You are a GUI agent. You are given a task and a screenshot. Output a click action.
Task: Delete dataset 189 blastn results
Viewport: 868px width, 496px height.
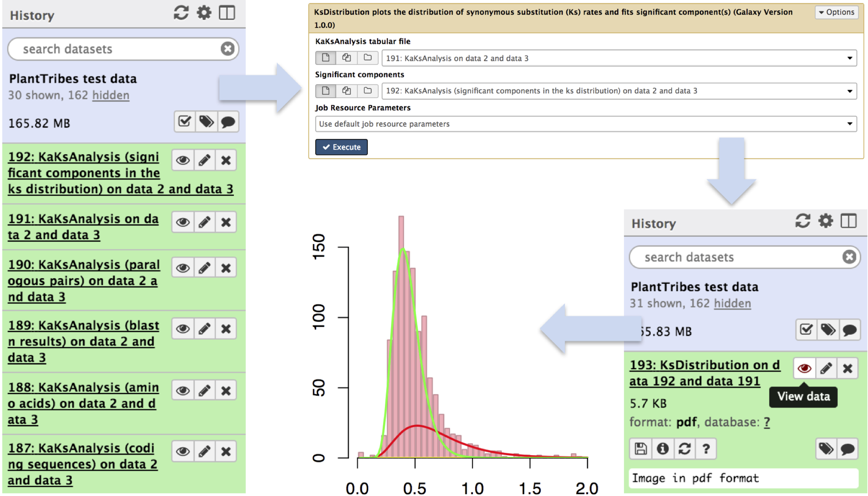point(226,329)
